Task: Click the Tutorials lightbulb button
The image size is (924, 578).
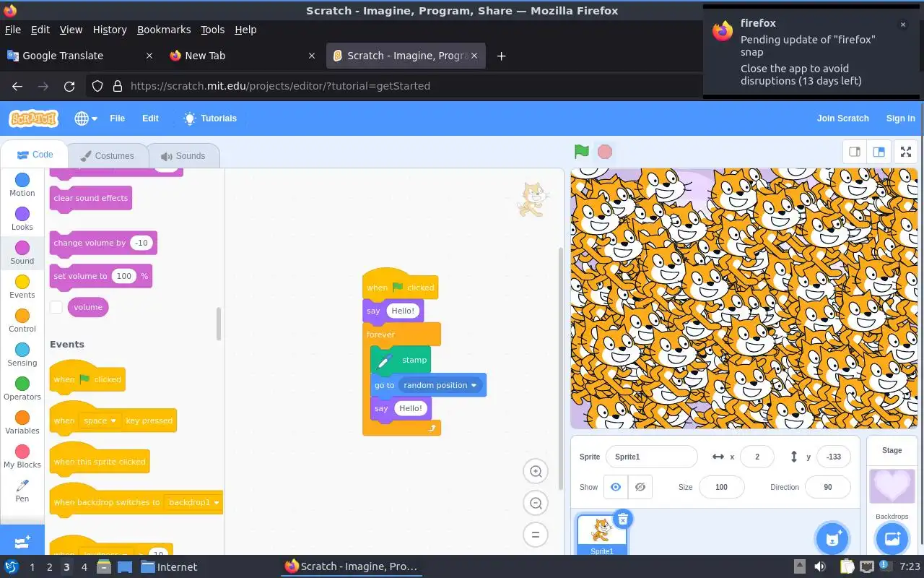Action: tap(210, 118)
